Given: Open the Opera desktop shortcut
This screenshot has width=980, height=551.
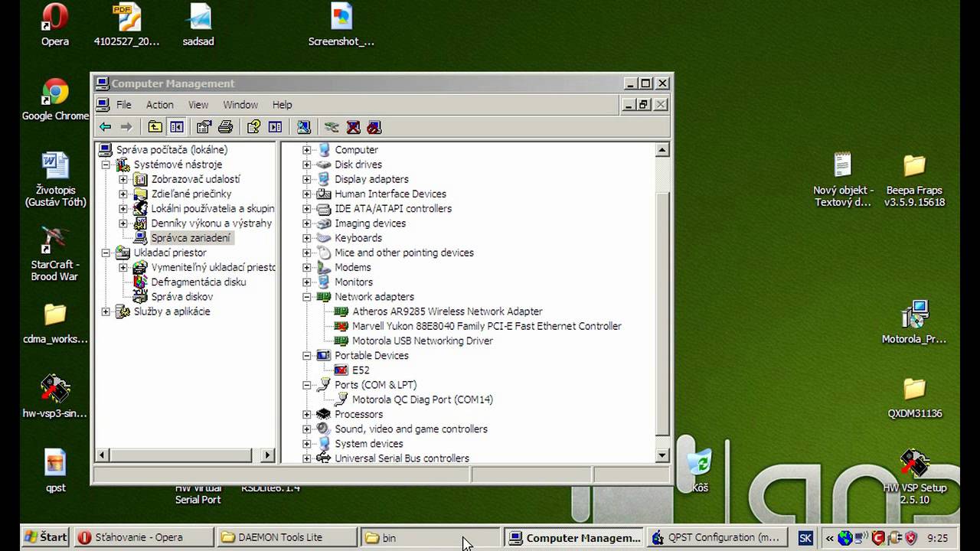Looking at the screenshot, I should pos(55,25).
